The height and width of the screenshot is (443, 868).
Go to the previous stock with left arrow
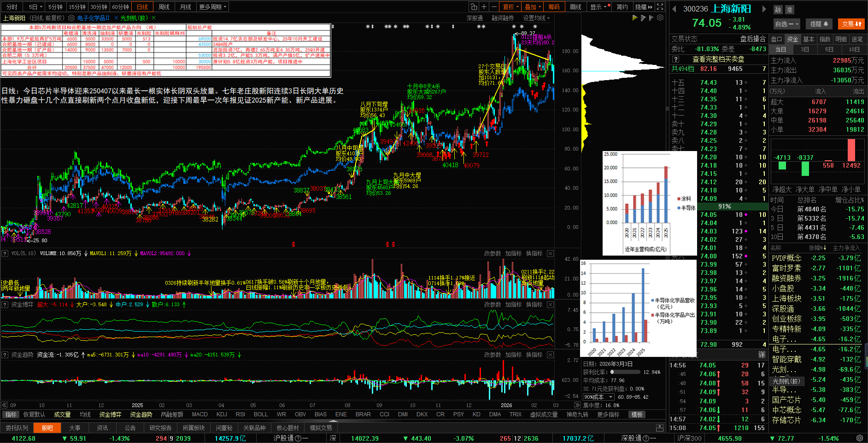(x=674, y=9)
